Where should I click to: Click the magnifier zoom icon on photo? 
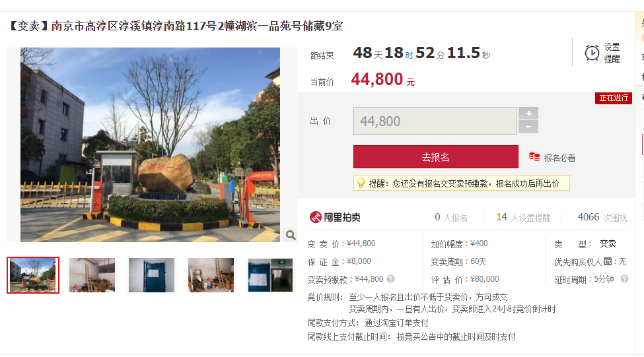[291, 235]
